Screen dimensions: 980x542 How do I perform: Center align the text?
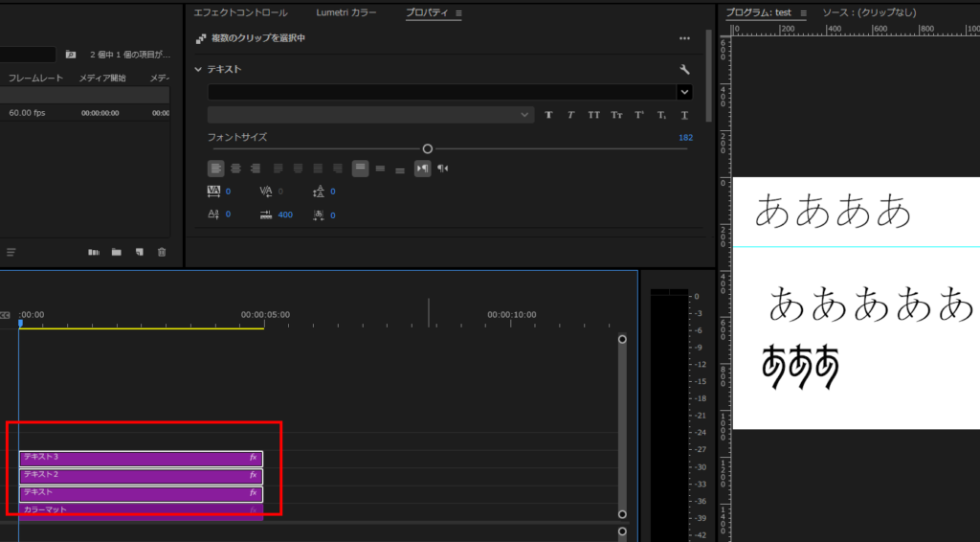(235, 169)
